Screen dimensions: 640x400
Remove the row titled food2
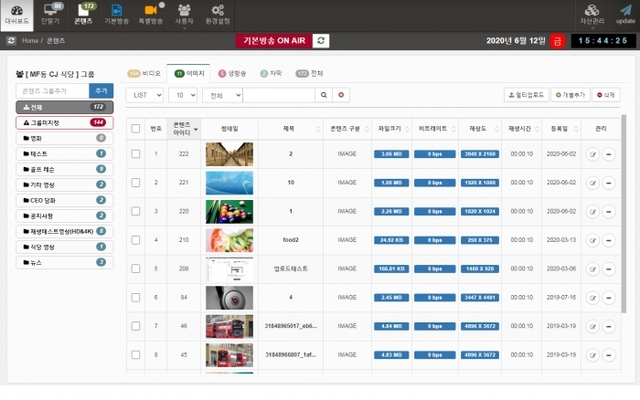click(x=609, y=240)
